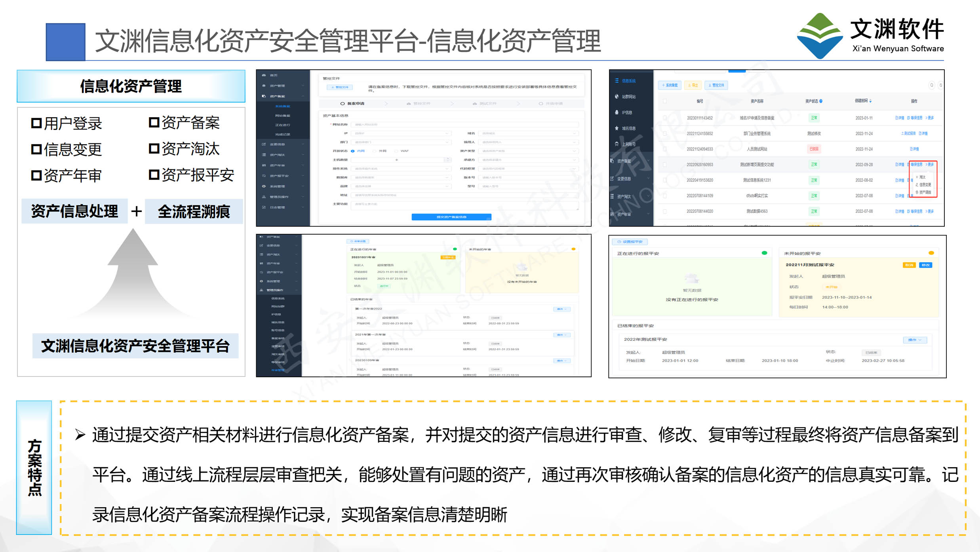Select the 外网 radio button
The width and height of the screenshot is (980, 552).
pyautogui.click(x=375, y=151)
